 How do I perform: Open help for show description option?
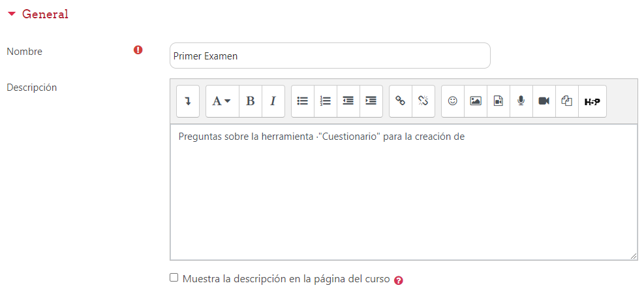[x=398, y=280]
